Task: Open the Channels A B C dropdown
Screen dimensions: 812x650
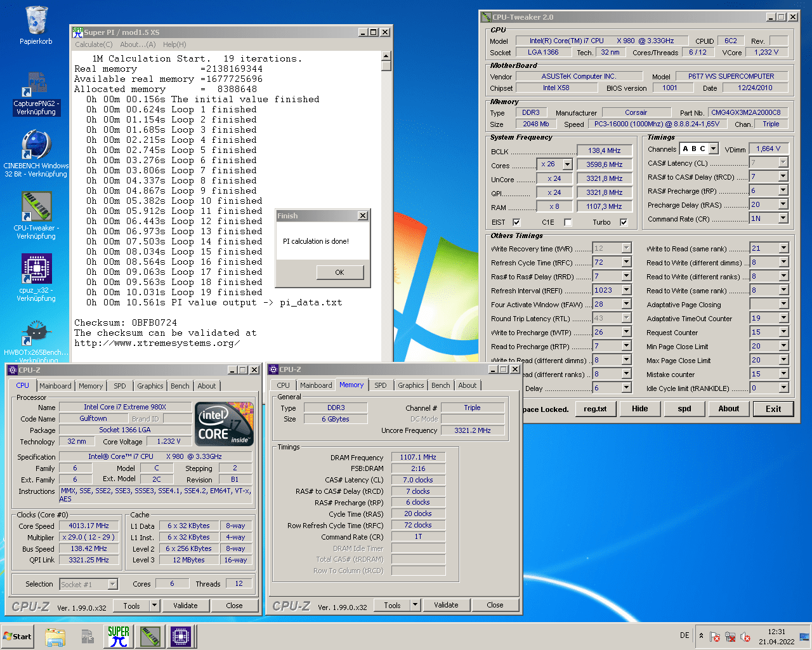Action: click(714, 149)
